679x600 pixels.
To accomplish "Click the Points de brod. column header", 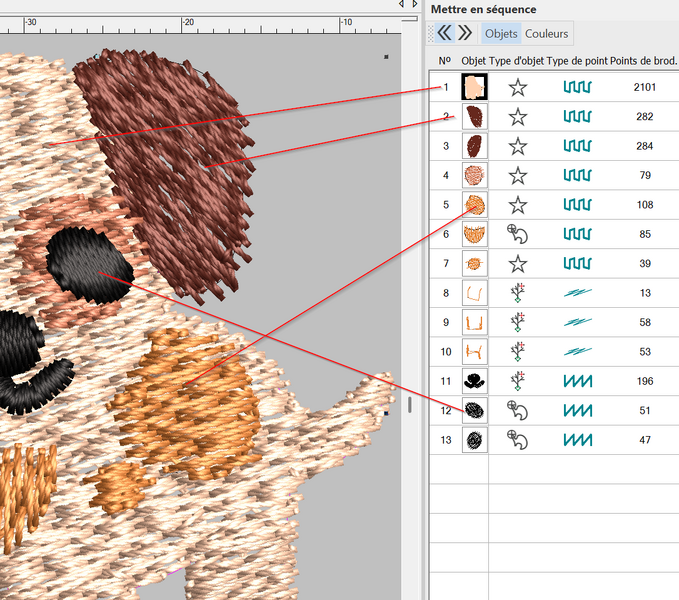I will [x=643, y=61].
